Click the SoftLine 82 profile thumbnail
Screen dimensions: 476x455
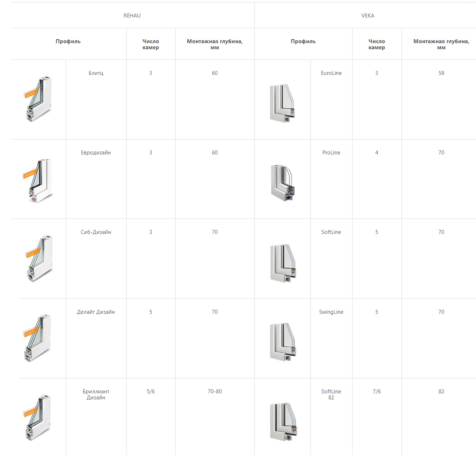click(x=283, y=422)
